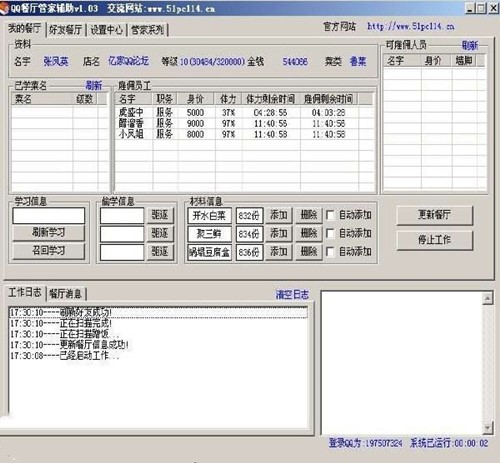
Task: Click scrollbar down arrow in message box
Action: click(487, 427)
